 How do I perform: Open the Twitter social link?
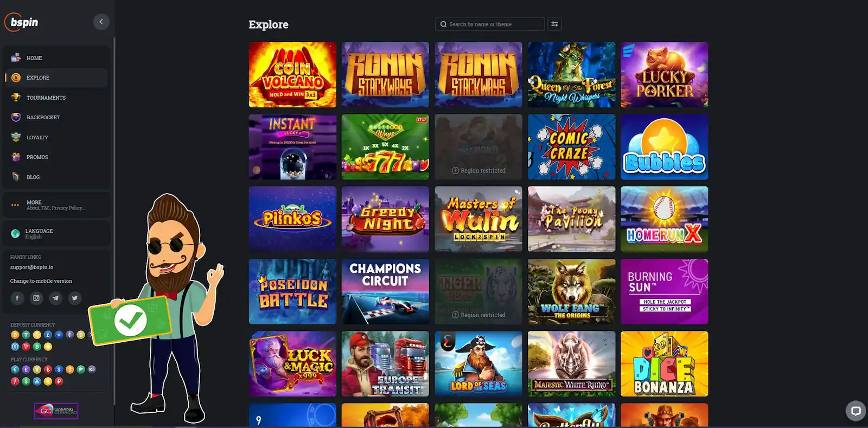75,298
